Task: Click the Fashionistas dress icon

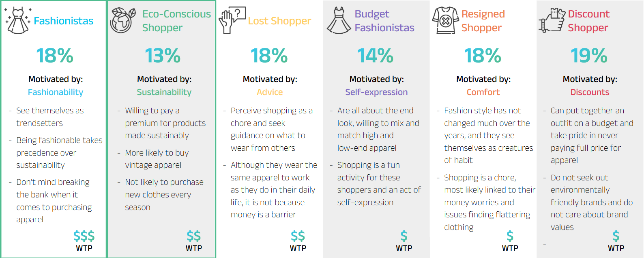Action: pyautogui.click(x=17, y=20)
